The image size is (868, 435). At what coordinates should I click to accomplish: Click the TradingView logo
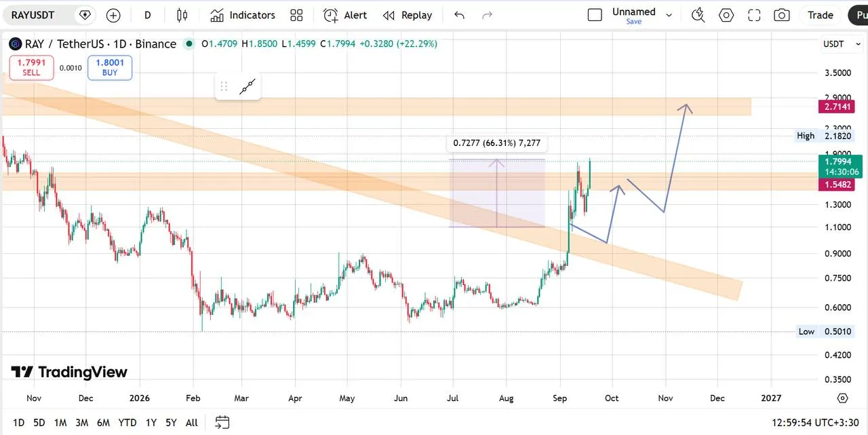pyautogui.click(x=69, y=372)
